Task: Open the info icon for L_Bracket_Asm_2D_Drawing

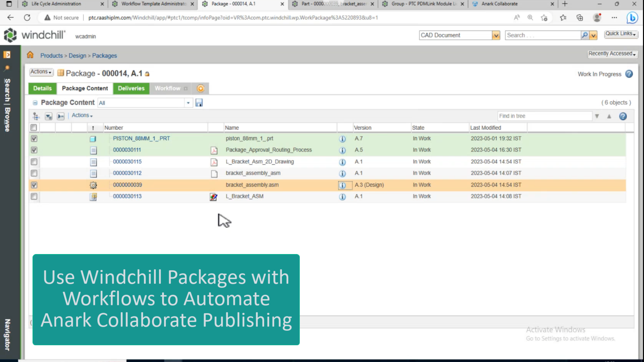Action: pyautogui.click(x=342, y=162)
